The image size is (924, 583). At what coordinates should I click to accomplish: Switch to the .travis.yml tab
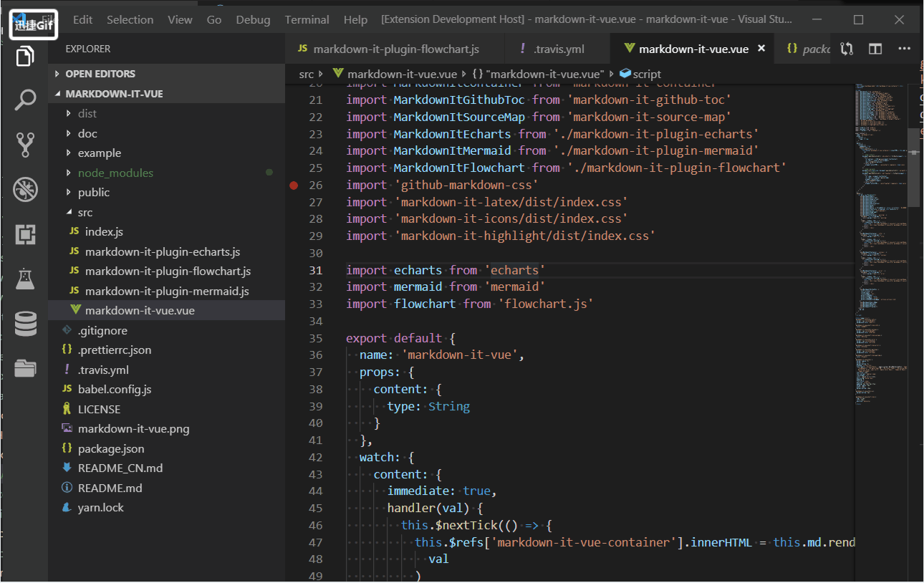[557, 49]
